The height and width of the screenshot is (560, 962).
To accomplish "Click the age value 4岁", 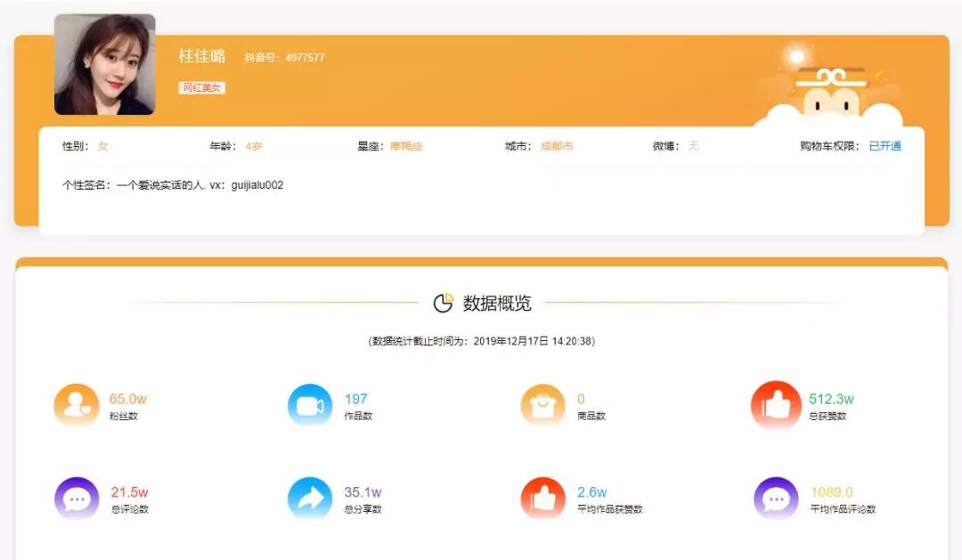I will point(253,146).
